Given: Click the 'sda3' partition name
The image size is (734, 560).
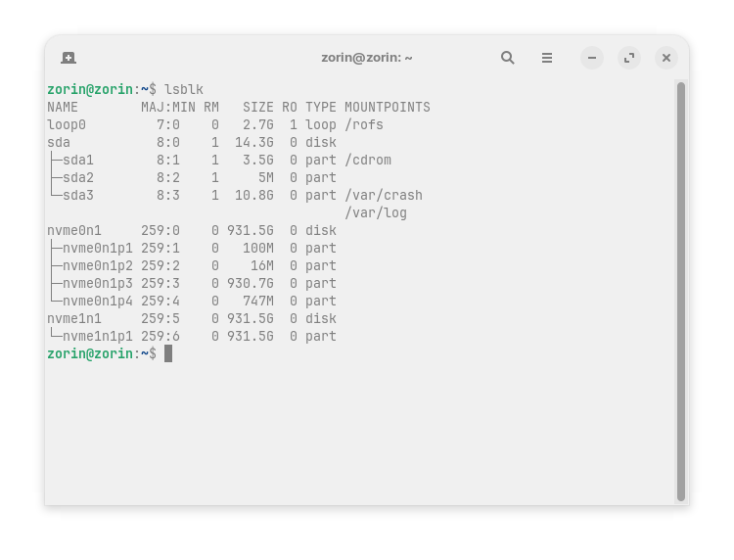Looking at the screenshot, I should coord(77,195).
